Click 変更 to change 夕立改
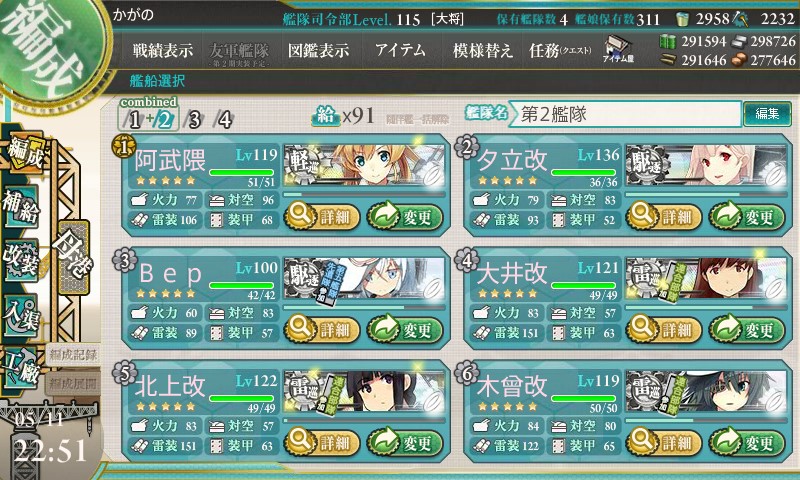800x480 pixels. click(746, 217)
